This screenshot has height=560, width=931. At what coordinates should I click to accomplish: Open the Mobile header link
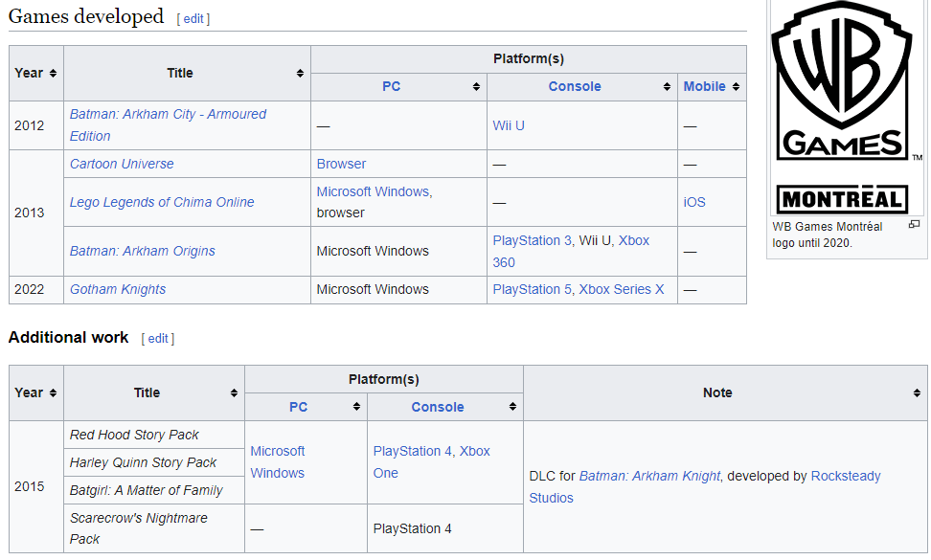(x=704, y=86)
